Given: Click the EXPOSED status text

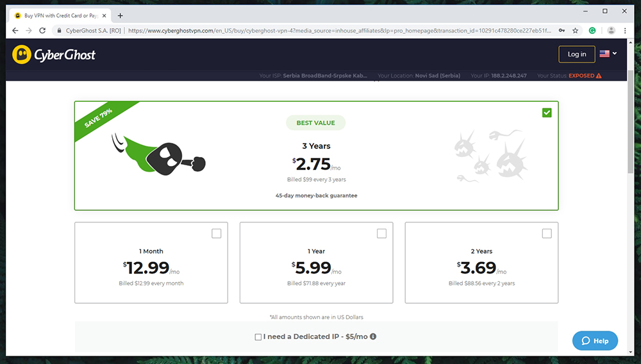Looking at the screenshot, I should pos(581,76).
